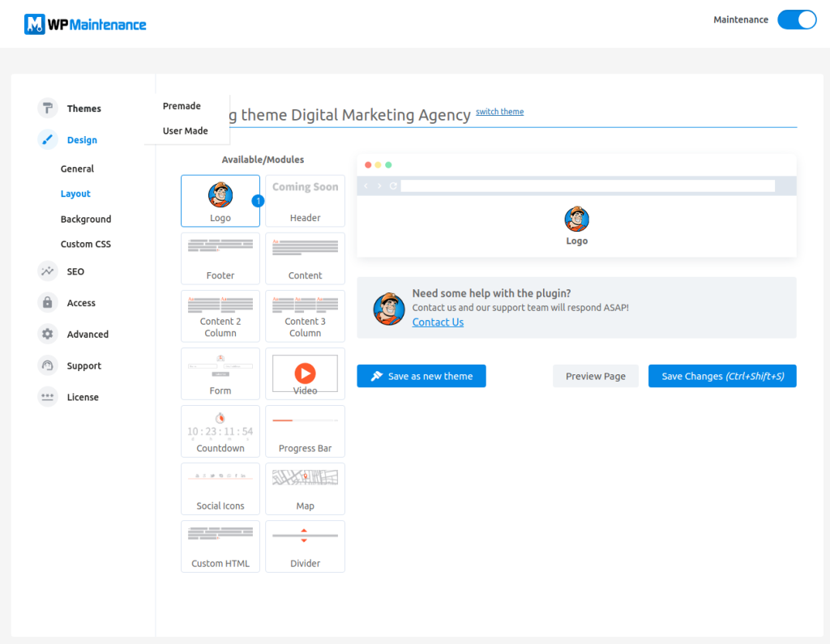Click the switch theme link
Screen dimensions: 830x644
click(499, 112)
